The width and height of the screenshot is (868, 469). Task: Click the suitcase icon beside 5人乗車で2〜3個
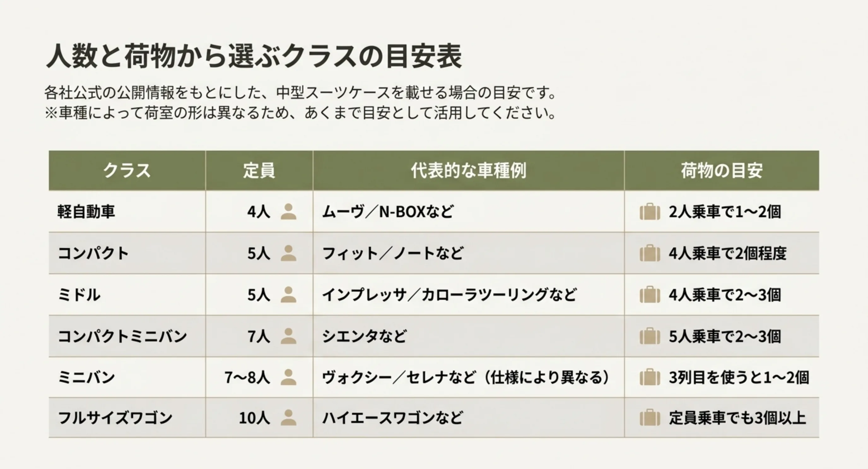pyautogui.click(x=650, y=336)
